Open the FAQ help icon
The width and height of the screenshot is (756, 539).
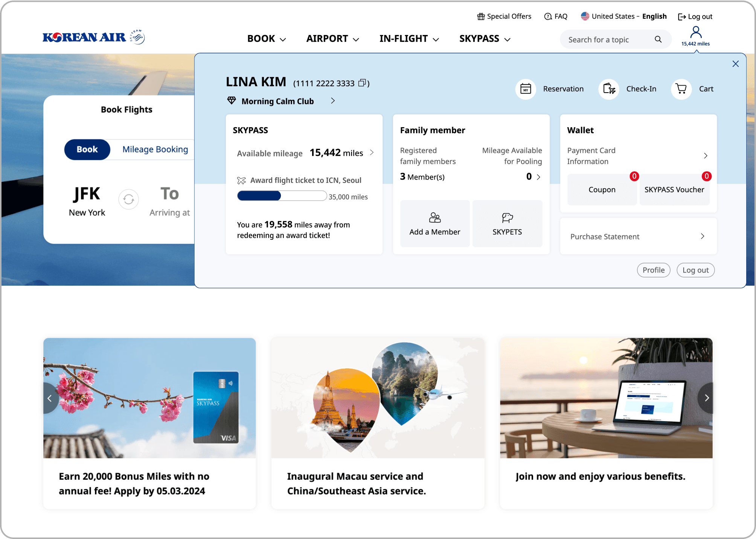pos(548,17)
